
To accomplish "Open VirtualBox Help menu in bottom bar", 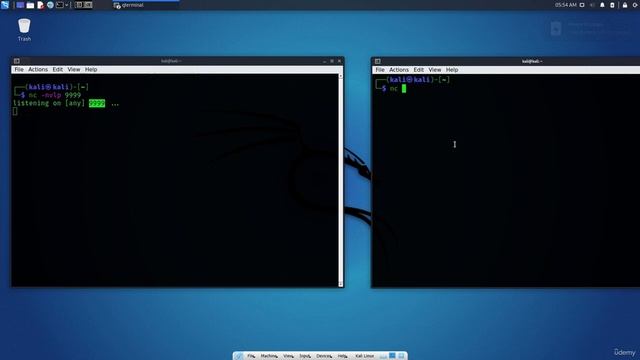I will pos(342,356).
